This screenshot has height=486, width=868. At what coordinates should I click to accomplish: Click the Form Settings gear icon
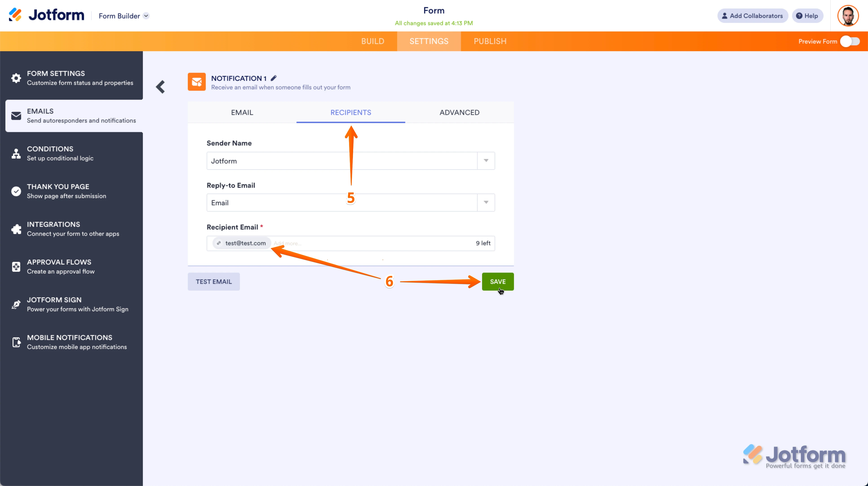pos(16,78)
